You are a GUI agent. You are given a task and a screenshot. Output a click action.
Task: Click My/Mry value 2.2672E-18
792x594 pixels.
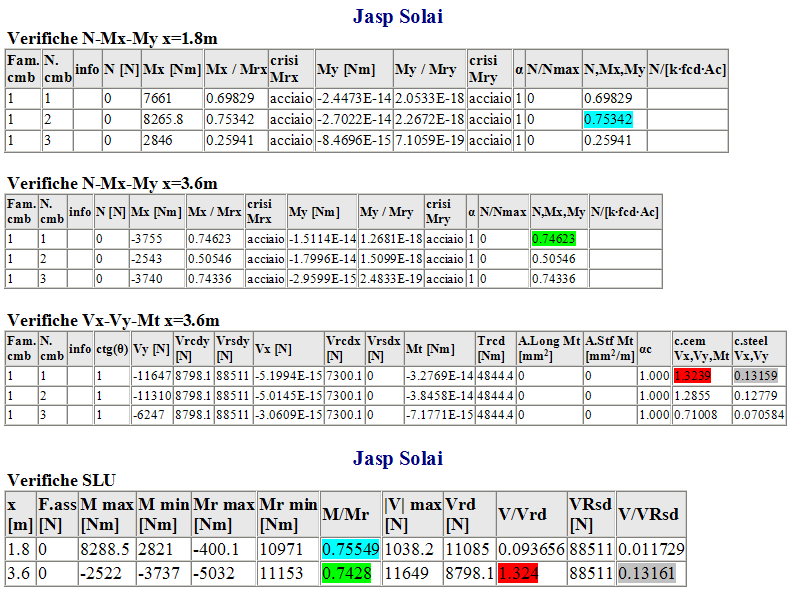click(430, 120)
